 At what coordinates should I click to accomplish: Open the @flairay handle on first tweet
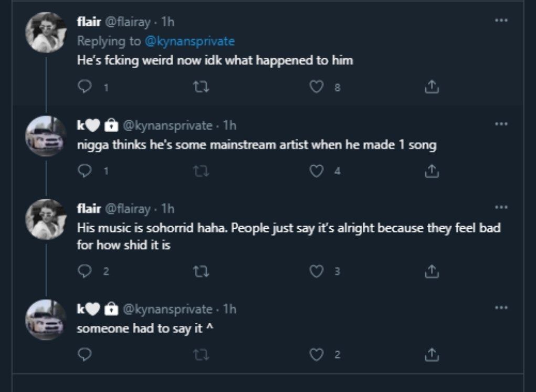click(x=129, y=22)
